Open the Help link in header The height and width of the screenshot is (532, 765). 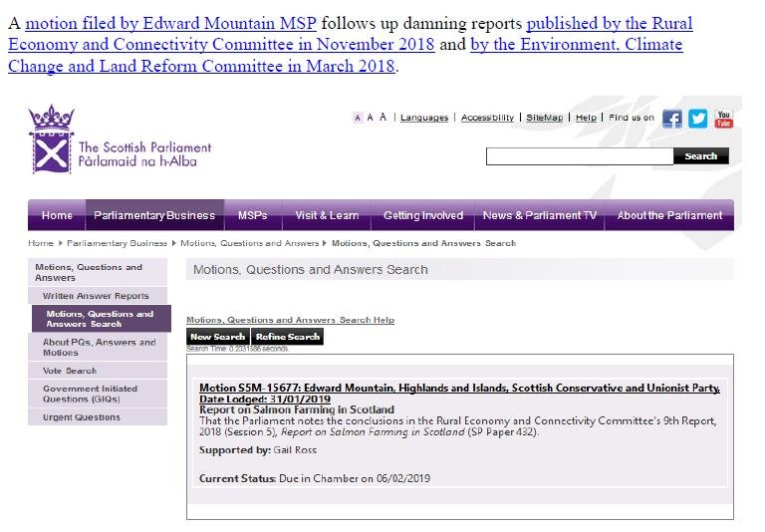coord(586,118)
